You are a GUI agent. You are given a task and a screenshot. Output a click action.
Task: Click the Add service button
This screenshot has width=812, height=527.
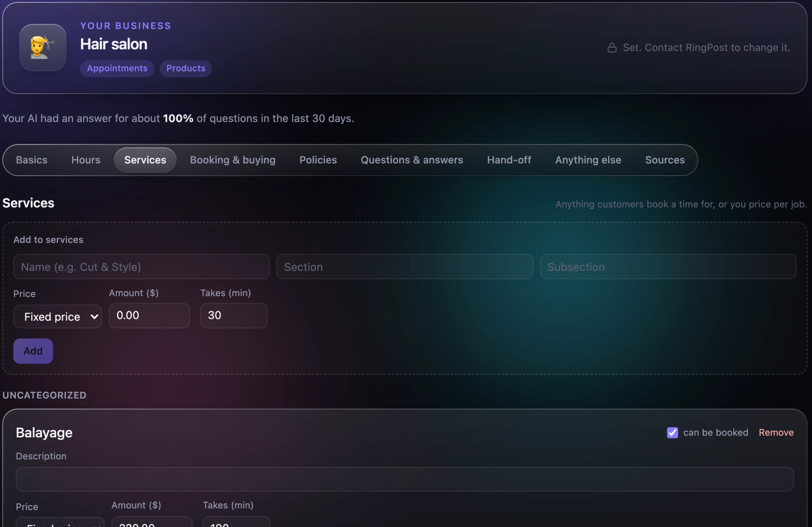[33, 351]
